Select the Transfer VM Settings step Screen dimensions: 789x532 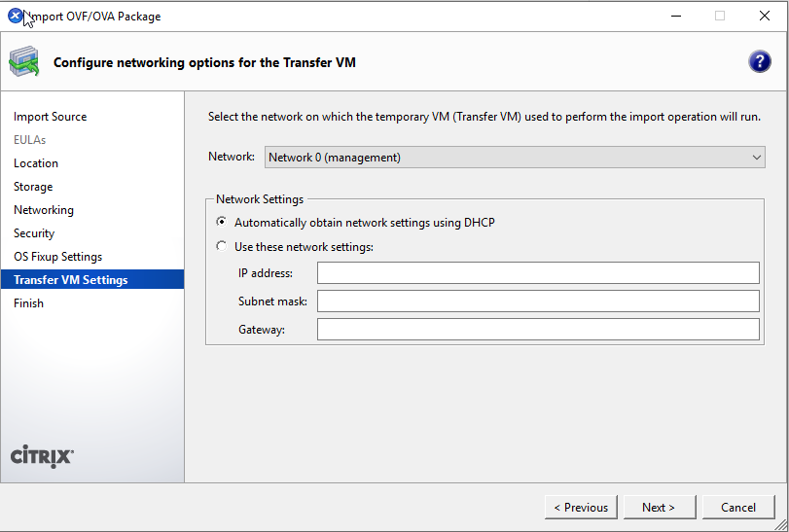click(x=70, y=280)
